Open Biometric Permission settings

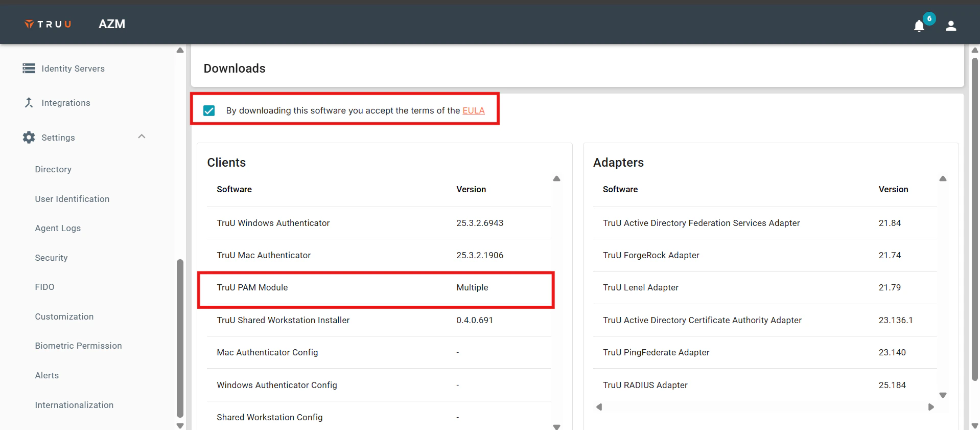[x=78, y=346]
